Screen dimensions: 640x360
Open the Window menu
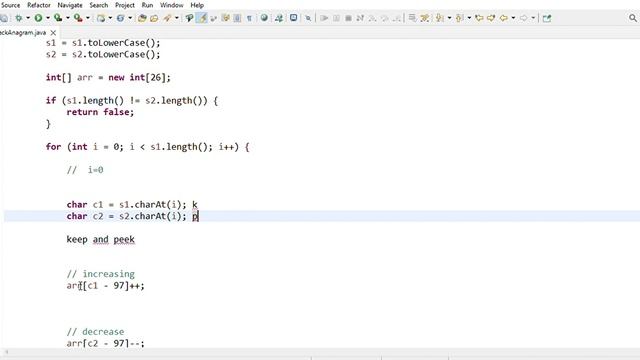click(x=171, y=5)
